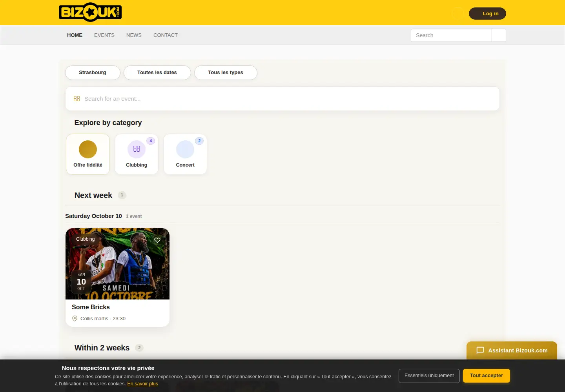Click the Next week count badge
Viewport: 565px width, 392px height.
point(122,195)
